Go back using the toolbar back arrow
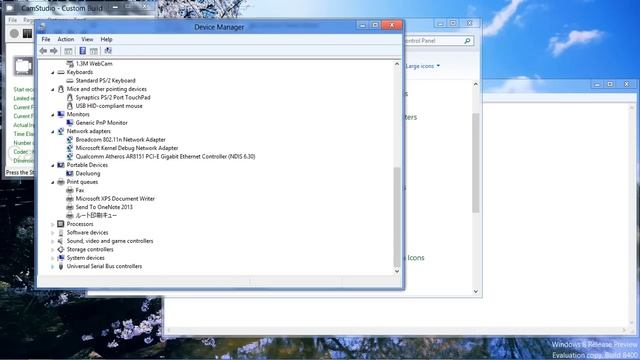Viewport: 640px width, 360px height. [x=43, y=51]
